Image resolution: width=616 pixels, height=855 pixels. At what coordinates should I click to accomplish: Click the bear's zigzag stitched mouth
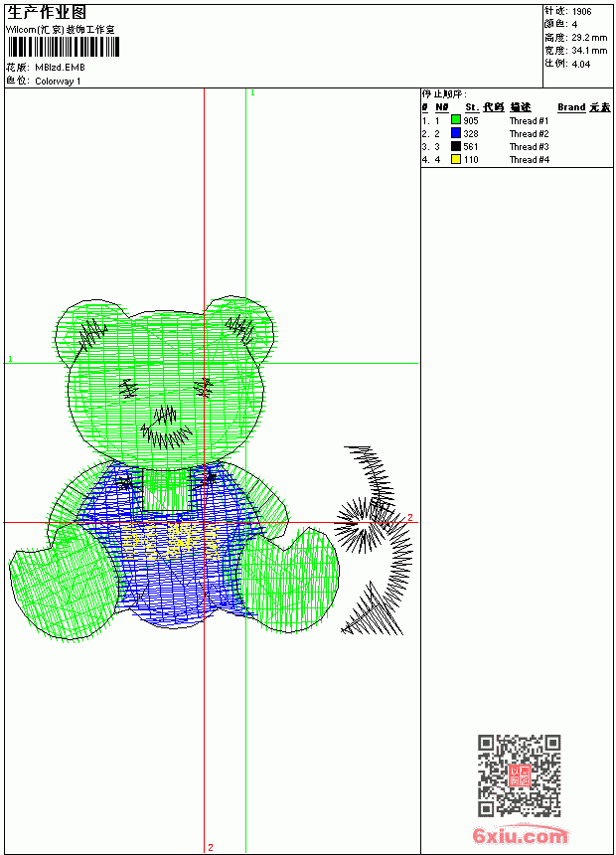point(166,436)
